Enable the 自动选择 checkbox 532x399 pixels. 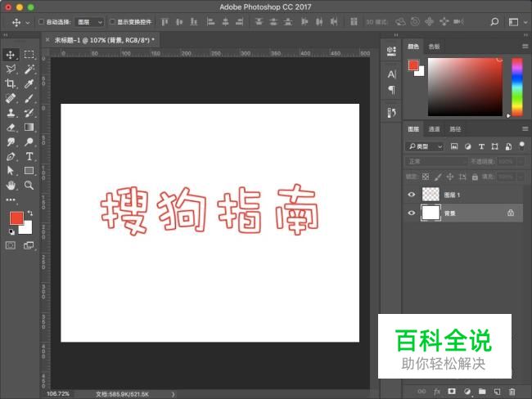[41, 22]
